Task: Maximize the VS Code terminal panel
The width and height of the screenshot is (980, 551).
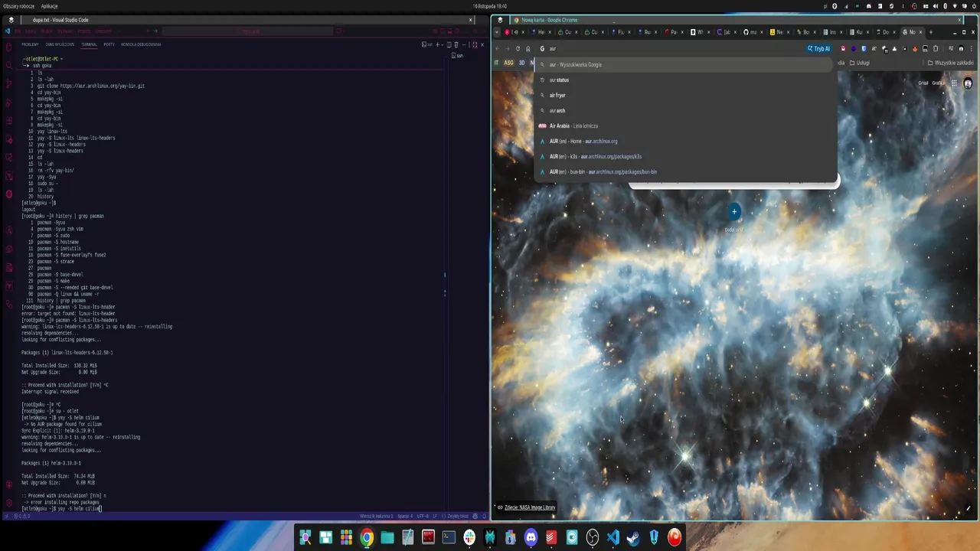Action: (475, 44)
